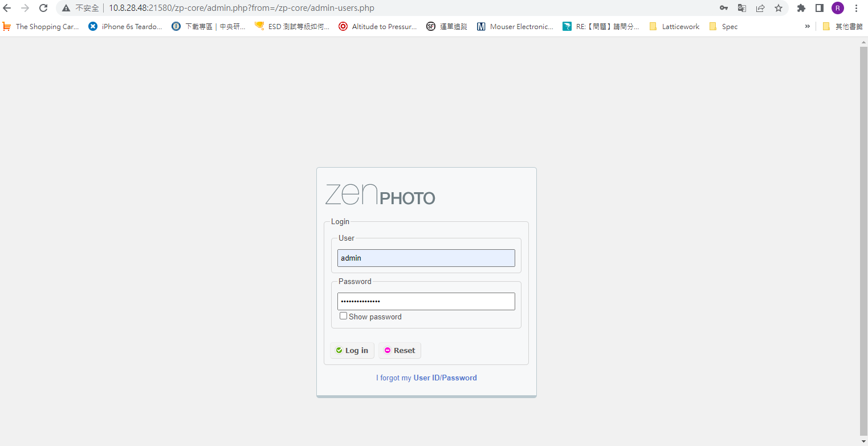868x446 pixels.
Task: Open the Spec bookmark folder
Action: coord(723,26)
